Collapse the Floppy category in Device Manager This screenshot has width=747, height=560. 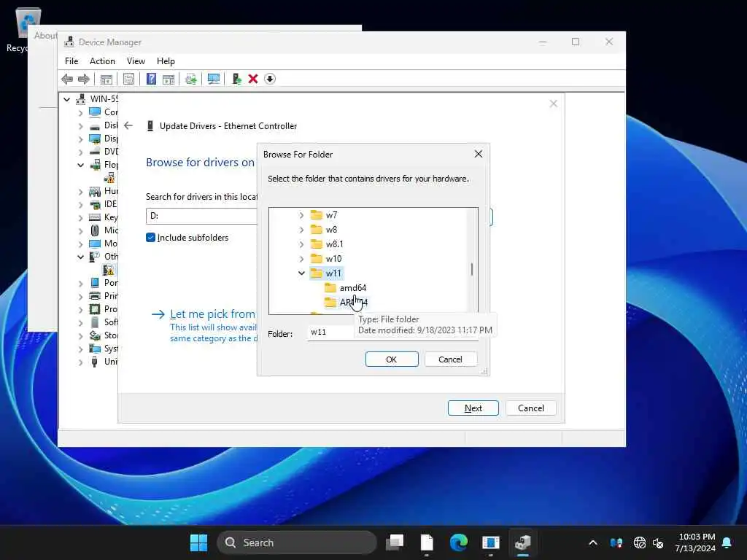pos(80,166)
